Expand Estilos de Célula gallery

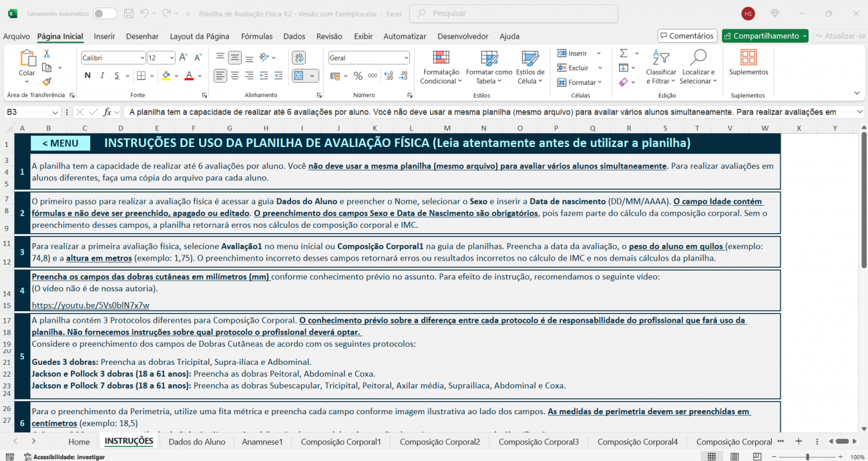coord(530,67)
